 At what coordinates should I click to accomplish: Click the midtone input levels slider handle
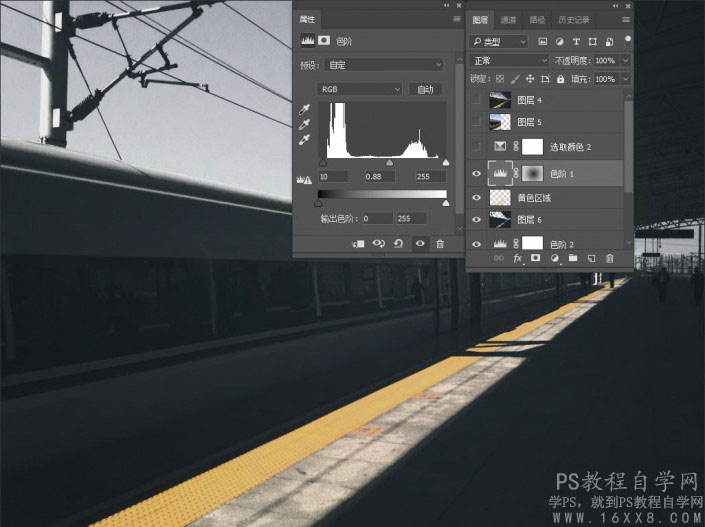tap(389, 162)
